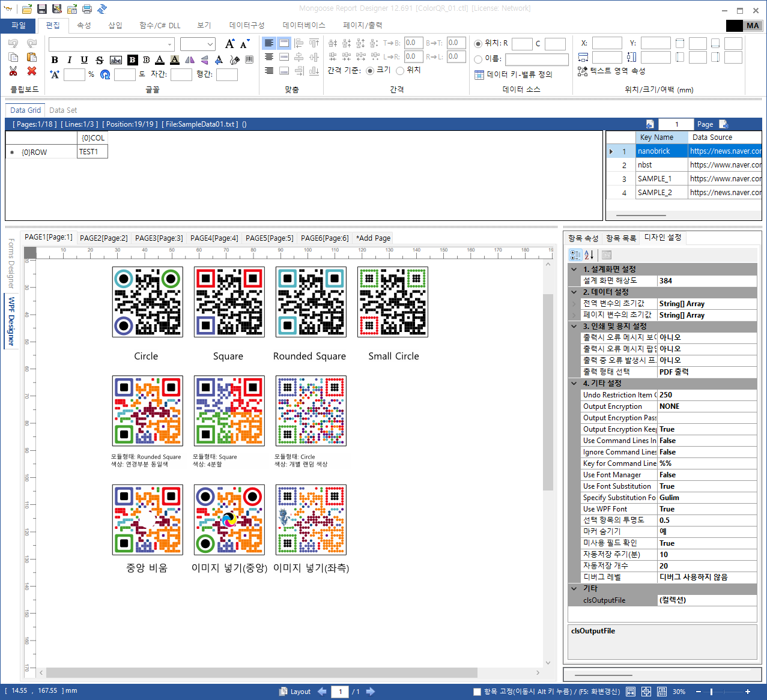Open the font name dropdown

tap(170, 44)
